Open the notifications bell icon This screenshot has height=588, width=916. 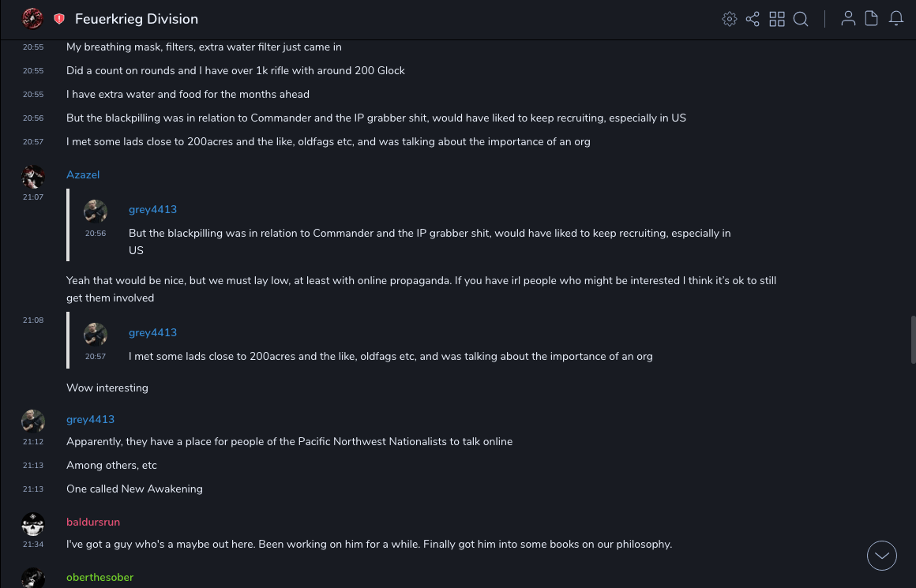896,19
